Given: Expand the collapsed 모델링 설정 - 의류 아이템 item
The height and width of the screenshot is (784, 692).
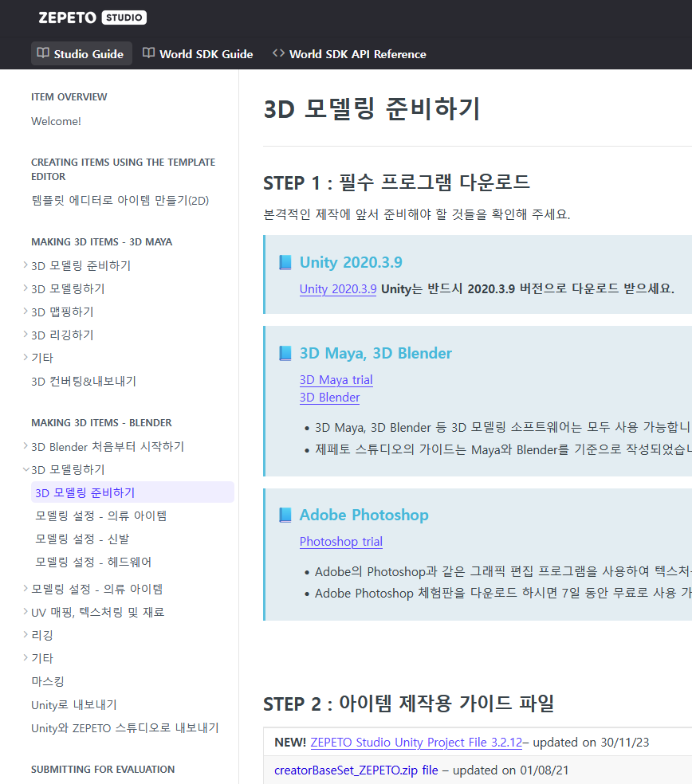Looking at the screenshot, I should [x=26, y=589].
